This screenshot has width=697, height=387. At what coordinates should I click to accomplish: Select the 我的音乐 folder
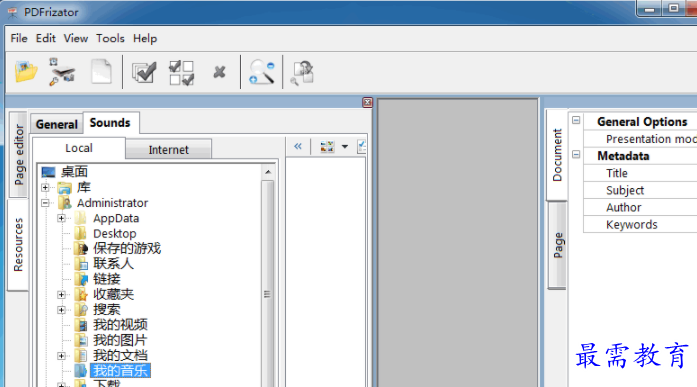(120, 371)
